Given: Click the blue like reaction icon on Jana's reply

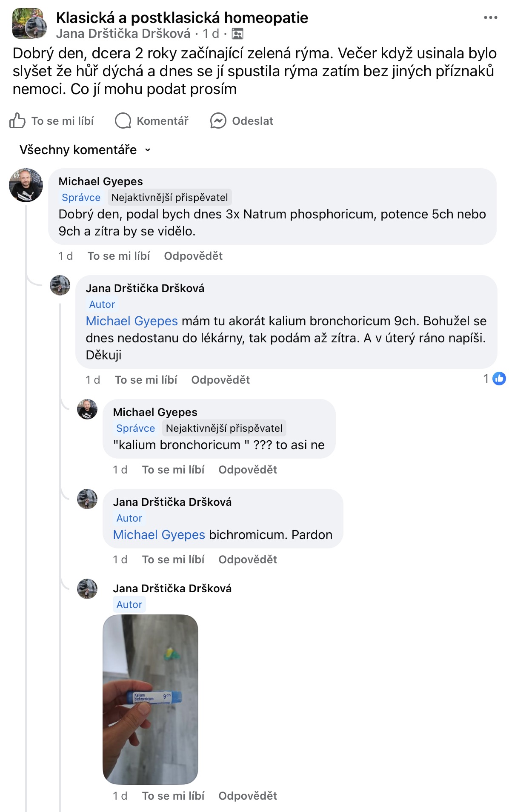Looking at the screenshot, I should tap(499, 379).
